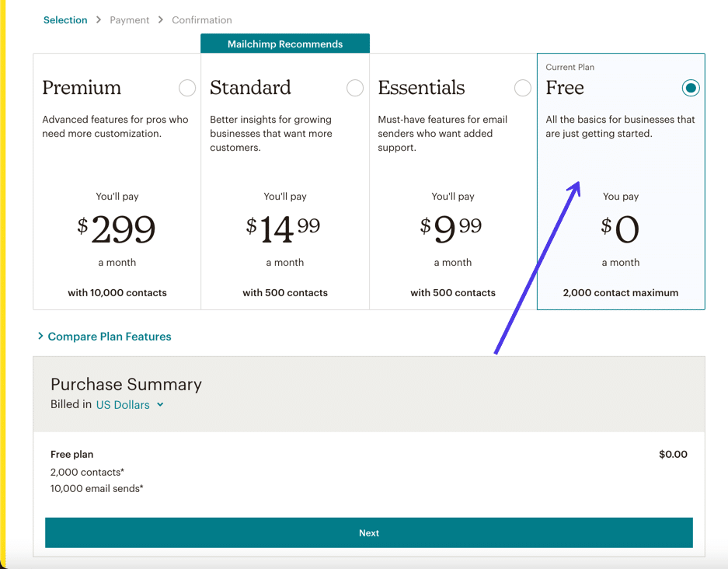Click the Mailchimp Recommends banner
Image resolution: width=728 pixels, height=569 pixels.
(284, 44)
